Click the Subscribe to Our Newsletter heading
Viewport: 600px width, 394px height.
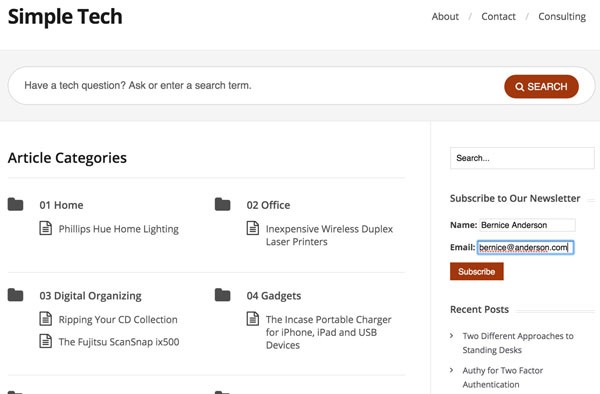515,198
